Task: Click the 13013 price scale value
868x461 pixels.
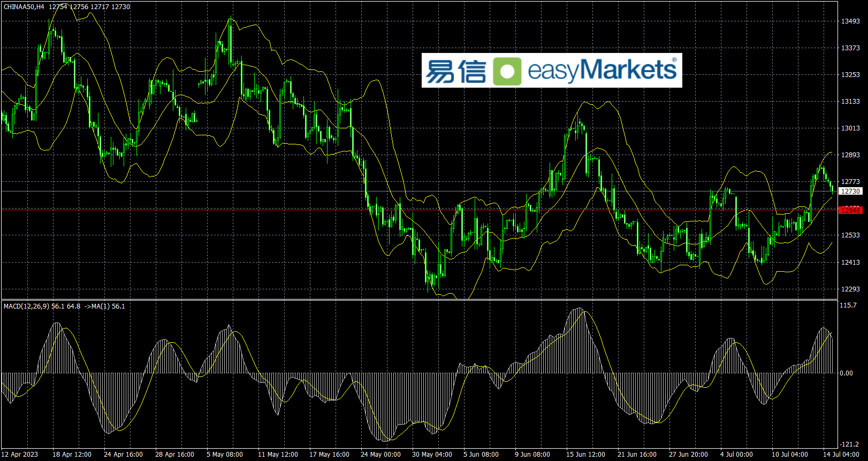Action: point(850,128)
